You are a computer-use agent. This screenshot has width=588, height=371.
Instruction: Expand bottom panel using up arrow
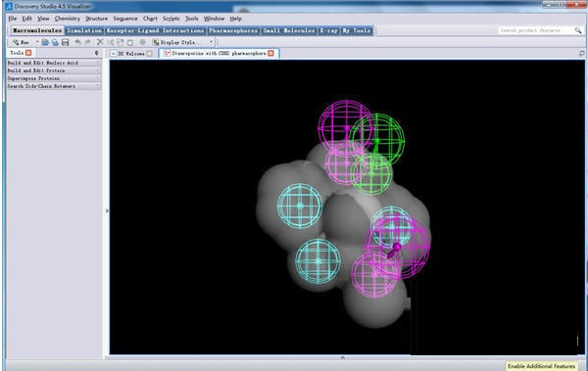click(x=342, y=357)
